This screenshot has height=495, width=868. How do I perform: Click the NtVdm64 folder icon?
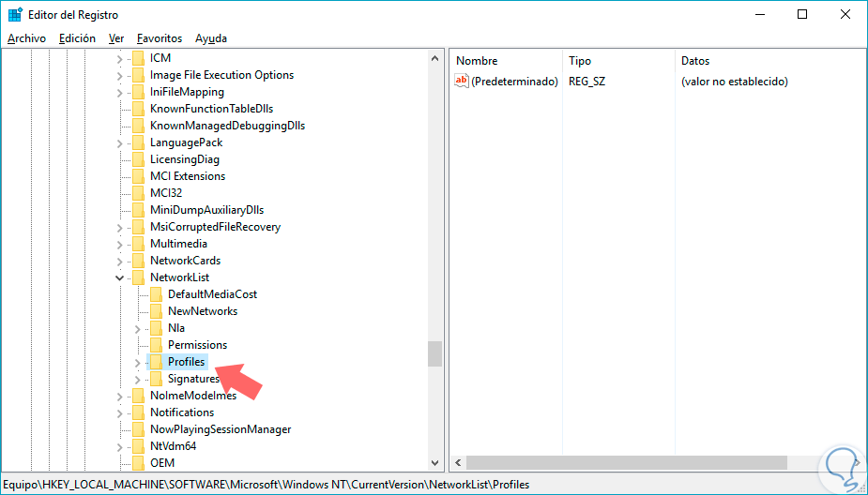click(138, 446)
